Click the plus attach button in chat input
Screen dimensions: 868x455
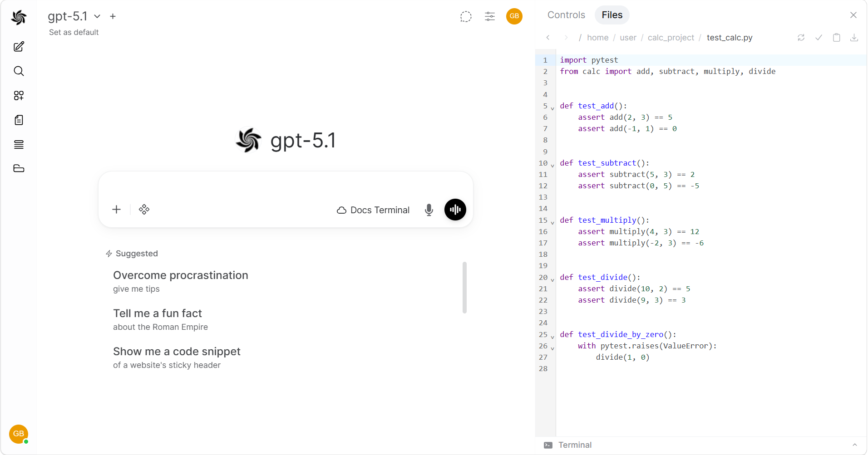[x=117, y=210]
